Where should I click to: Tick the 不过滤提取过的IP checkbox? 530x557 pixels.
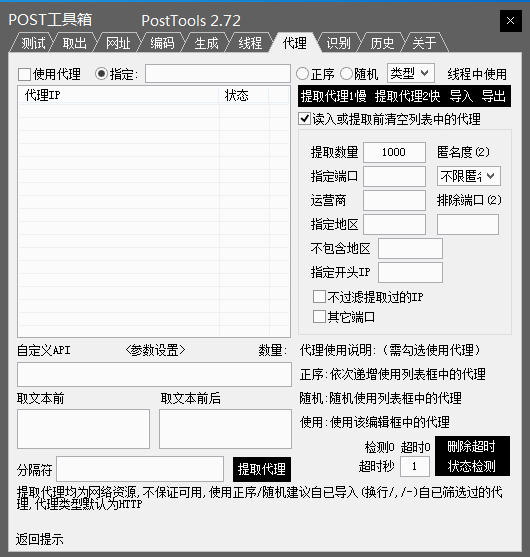(x=319, y=296)
